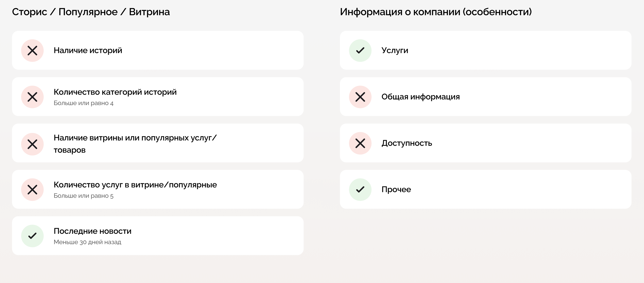644x283 pixels.
Task: Open the Общая информация item
Action: [420, 97]
